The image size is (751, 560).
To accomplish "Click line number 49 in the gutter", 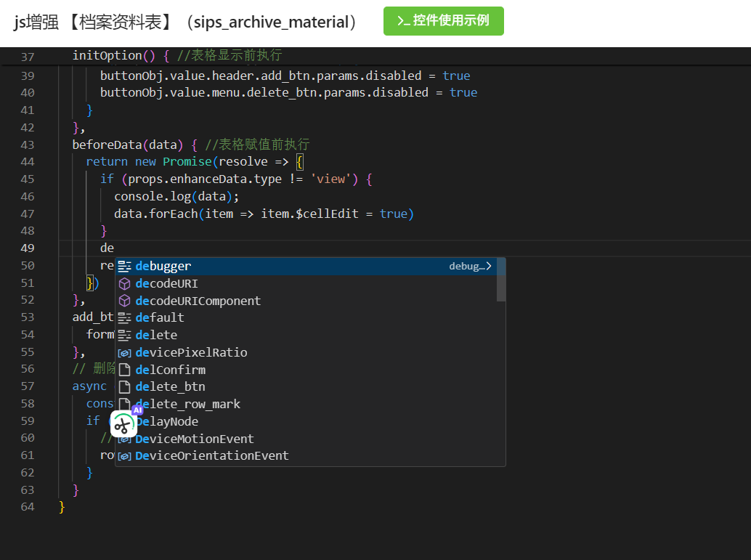I will 28,248.
